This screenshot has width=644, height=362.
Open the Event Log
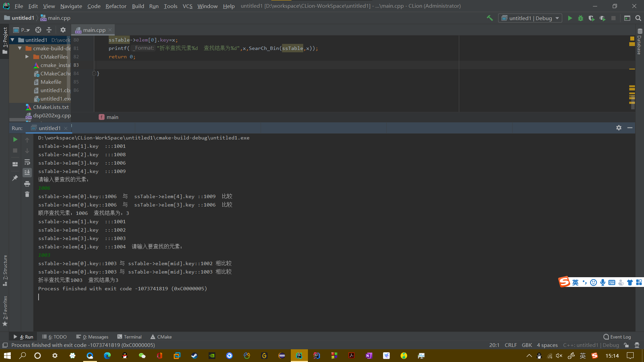(617, 337)
